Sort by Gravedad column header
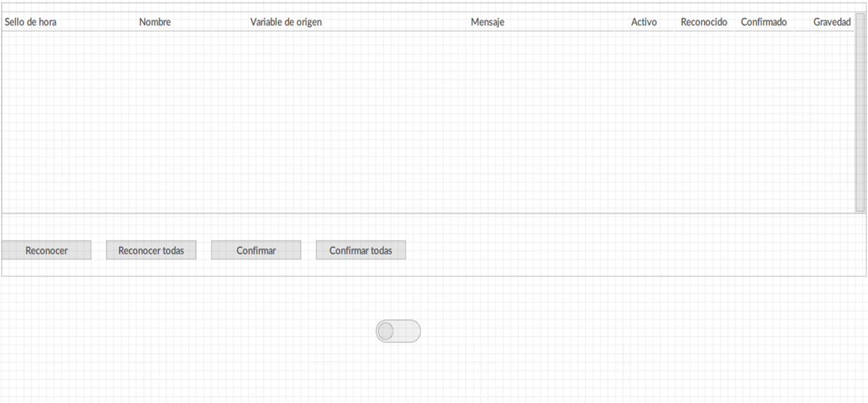This screenshot has width=868, height=403. click(x=832, y=22)
